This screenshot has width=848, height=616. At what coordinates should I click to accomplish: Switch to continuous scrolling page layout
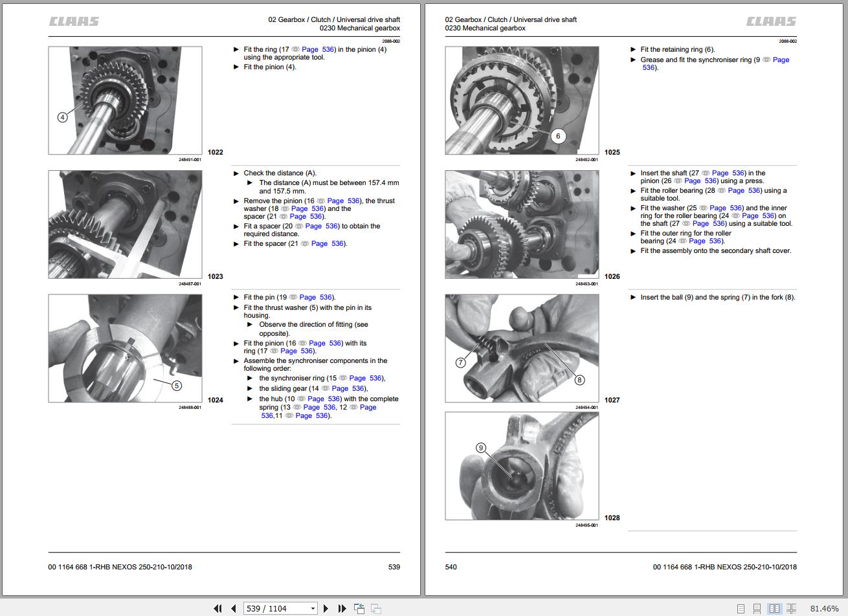757,609
